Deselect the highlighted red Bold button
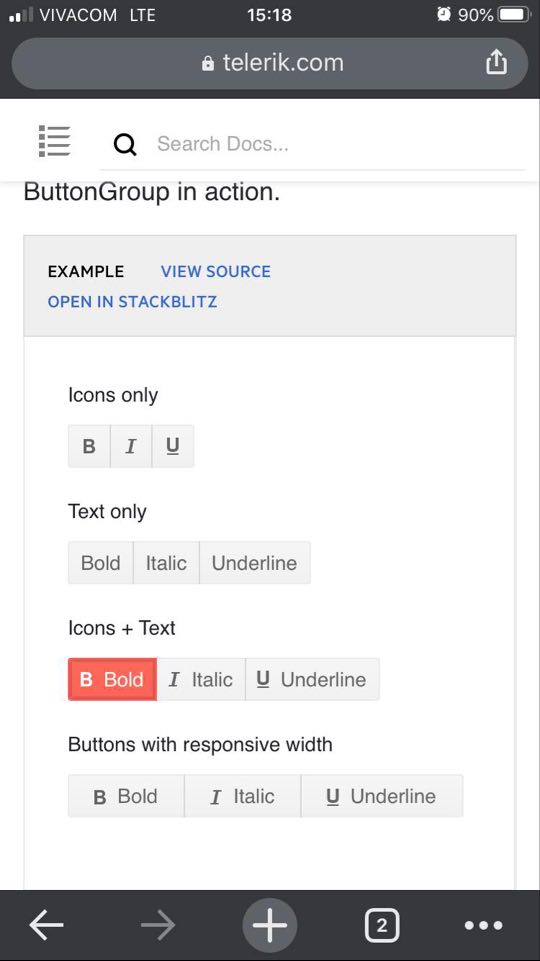The height and width of the screenshot is (961, 540). [x=112, y=679]
